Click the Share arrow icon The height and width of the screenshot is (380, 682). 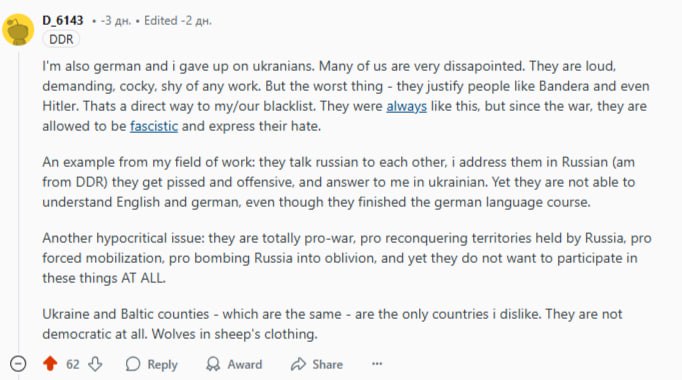point(298,364)
